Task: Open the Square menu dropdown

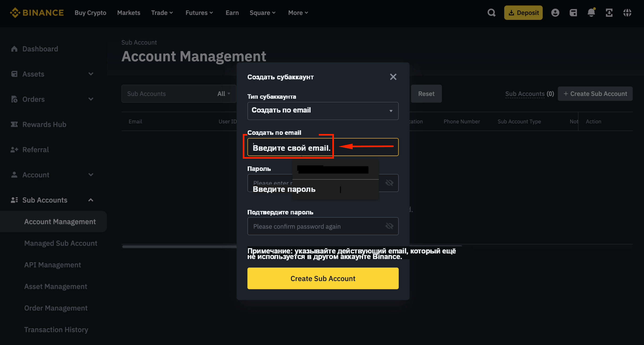Action: click(263, 13)
